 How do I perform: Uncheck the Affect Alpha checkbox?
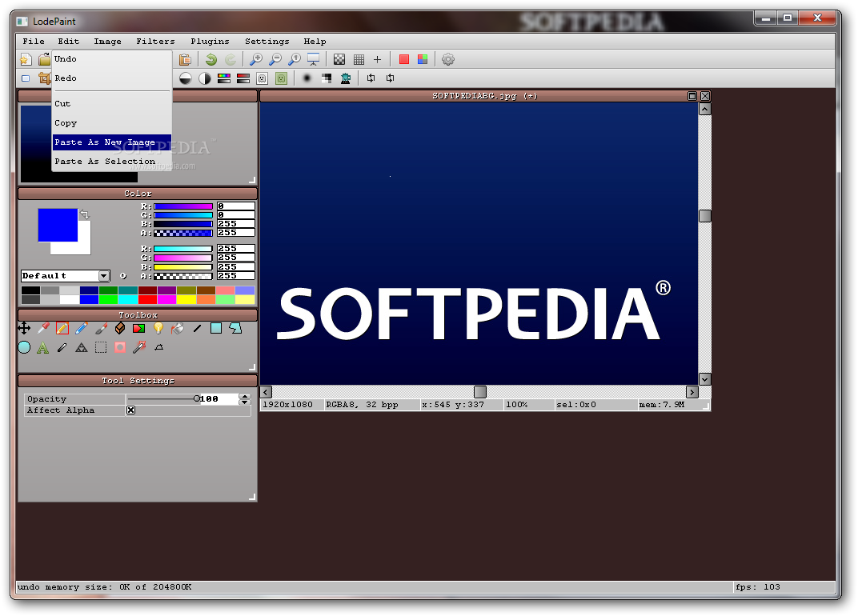tap(130, 410)
